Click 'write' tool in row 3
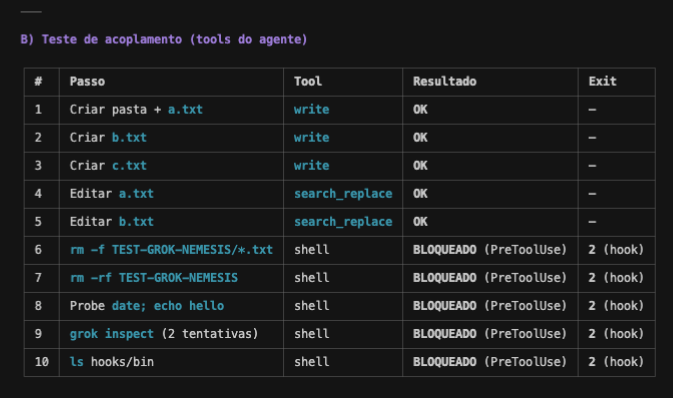This screenshot has width=673, height=398. pos(312,165)
